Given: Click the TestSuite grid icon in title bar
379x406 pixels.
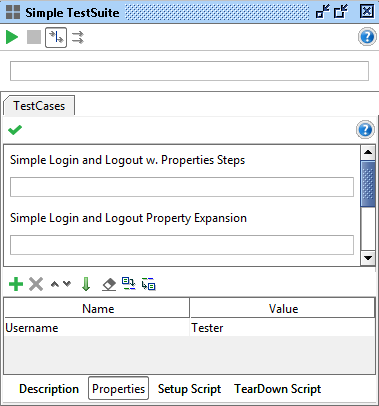Looking at the screenshot, I should pyautogui.click(x=13, y=12).
